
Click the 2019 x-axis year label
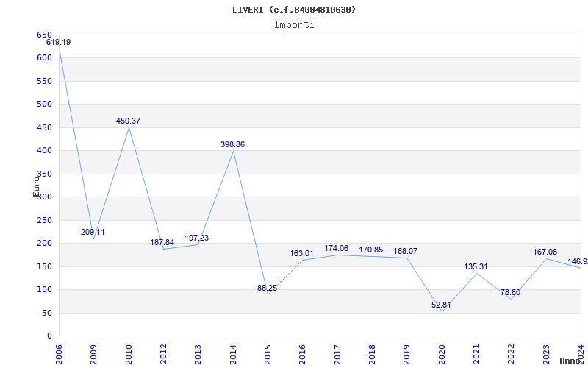pos(407,355)
